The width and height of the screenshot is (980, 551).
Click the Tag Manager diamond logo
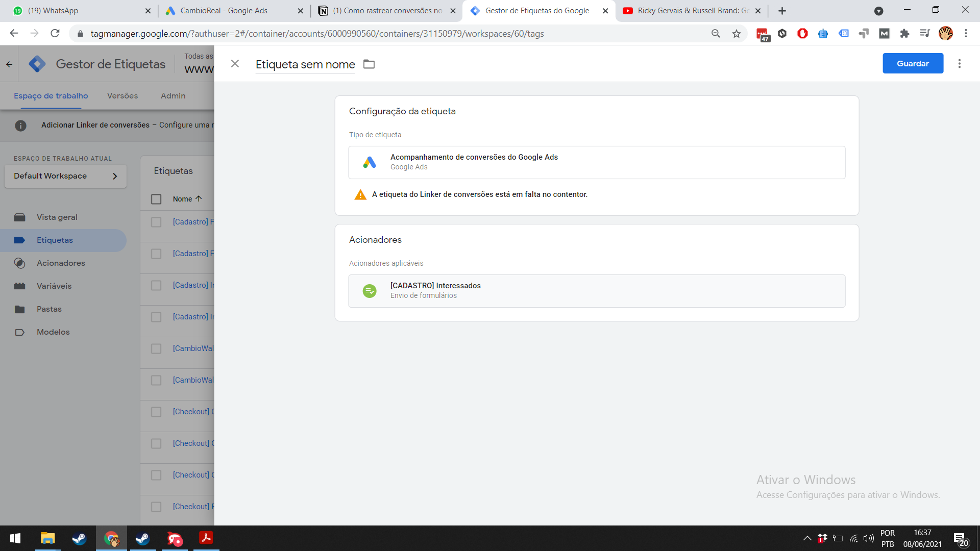tap(37, 64)
